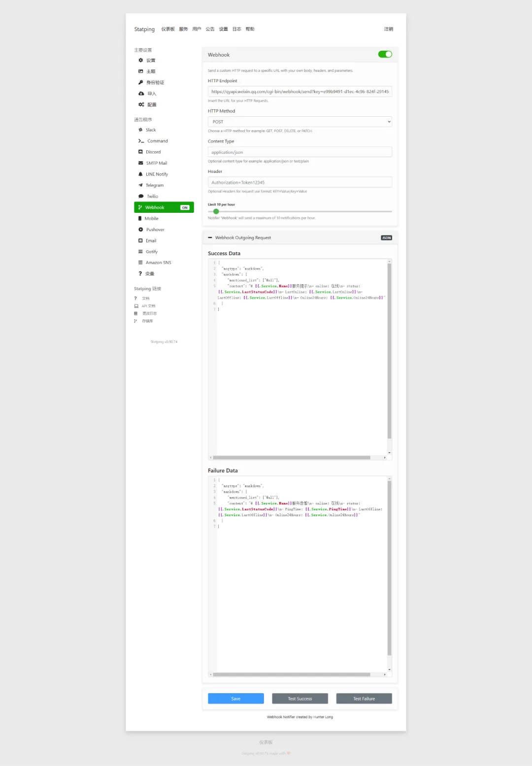532x766 pixels.
Task: Click the Pushover notifier icon
Action: point(140,230)
